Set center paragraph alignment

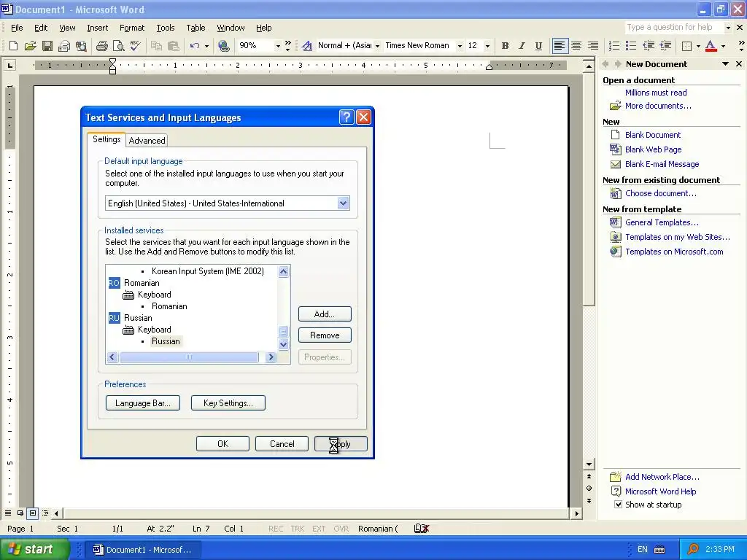coord(576,46)
